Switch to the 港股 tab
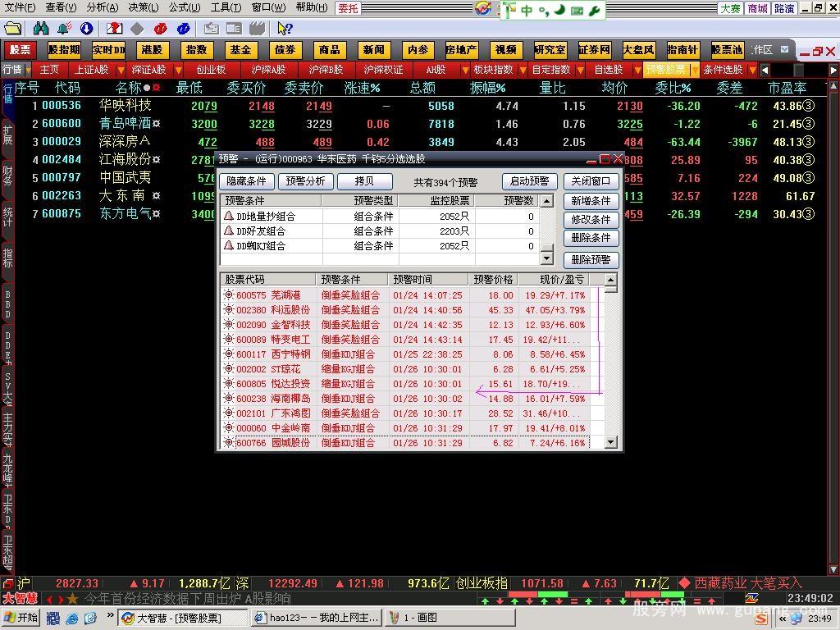The image size is (840, 630). click(152, 50)
